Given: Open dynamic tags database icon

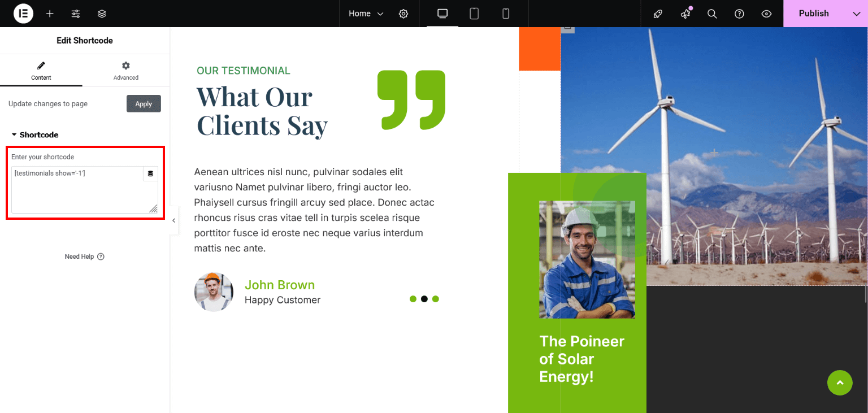Looking at the screenshot, I should [150, 174].
